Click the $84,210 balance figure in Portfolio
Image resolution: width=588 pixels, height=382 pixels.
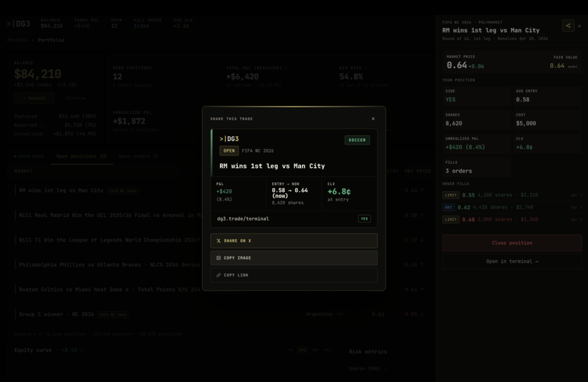pyautogui.click(x=37, y=74)
